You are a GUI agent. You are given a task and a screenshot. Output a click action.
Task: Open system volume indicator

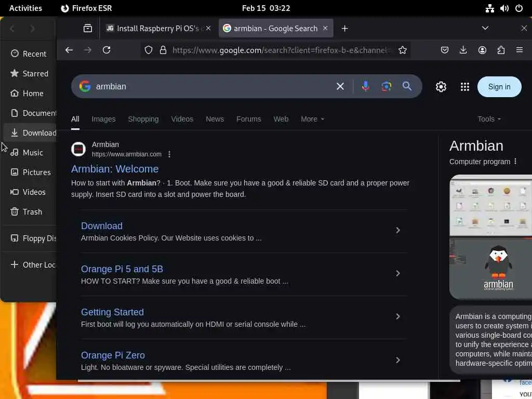[x=504, y=8]
